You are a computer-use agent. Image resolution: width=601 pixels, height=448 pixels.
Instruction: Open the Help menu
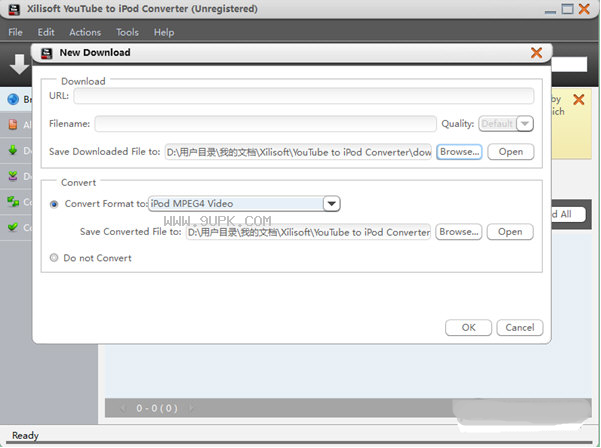point(164,32)
